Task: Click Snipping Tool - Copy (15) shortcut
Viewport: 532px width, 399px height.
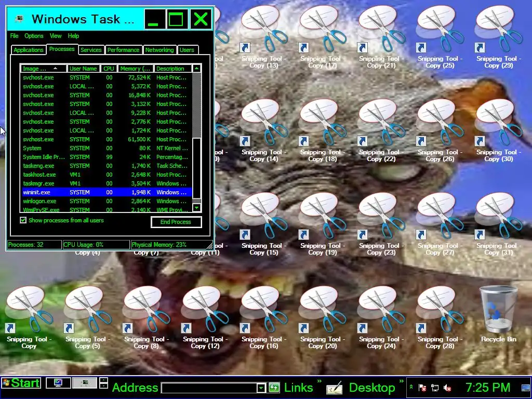Action: (x=263, y=224)
